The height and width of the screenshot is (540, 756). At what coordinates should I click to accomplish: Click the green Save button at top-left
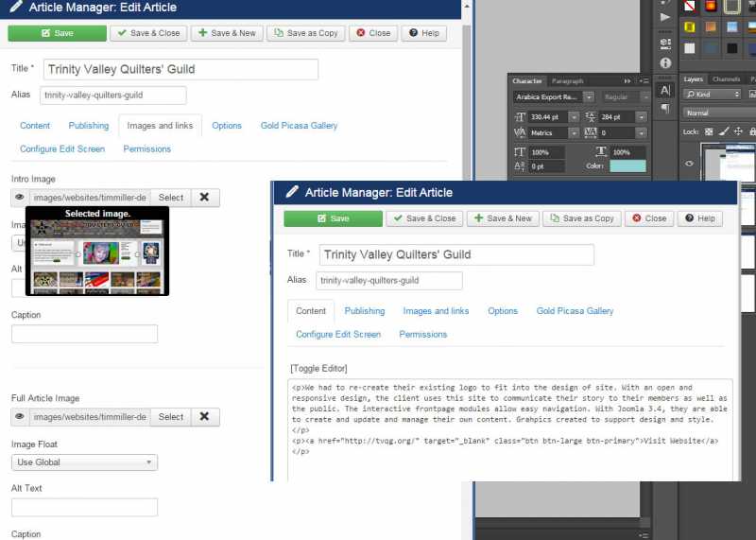pos(57,33)
